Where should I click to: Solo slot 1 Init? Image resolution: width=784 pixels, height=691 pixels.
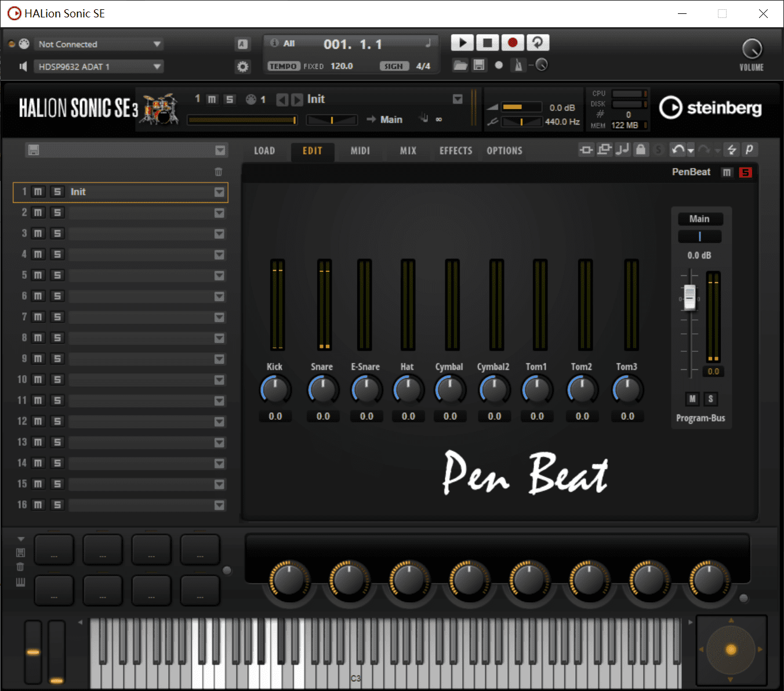(x=57, y=192)
